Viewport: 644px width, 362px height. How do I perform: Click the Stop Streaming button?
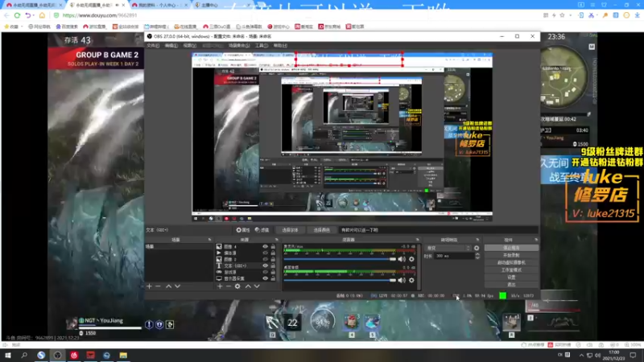click(510, 248)
